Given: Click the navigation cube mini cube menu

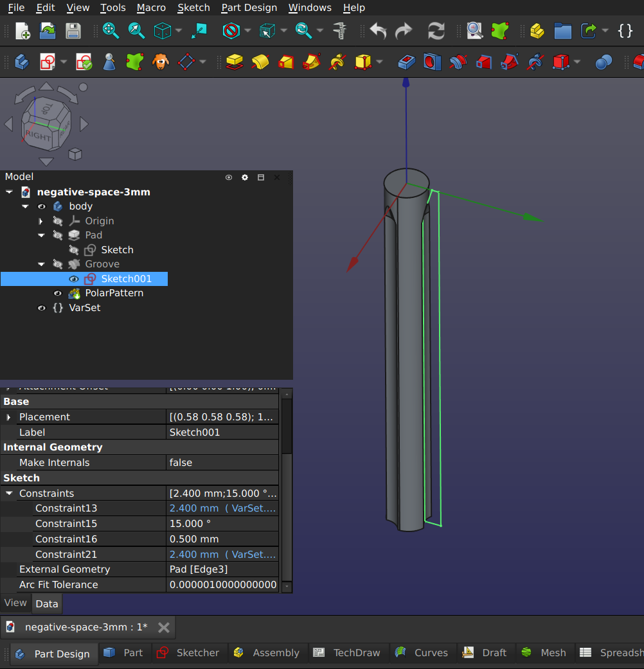Looking at the screenshot, I should pos(75,154).
